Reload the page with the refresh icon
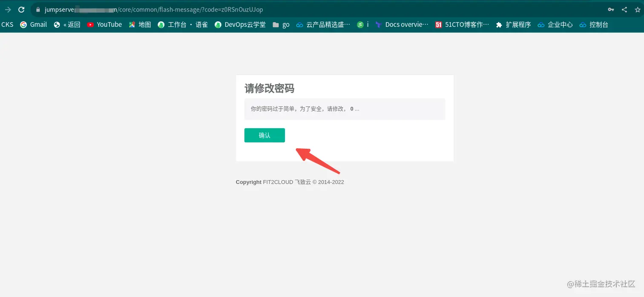The height and width of the screenshot is (297, 644). coord(21,9)
